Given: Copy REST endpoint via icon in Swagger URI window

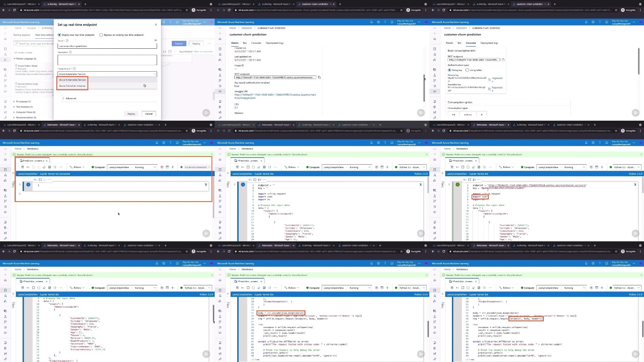Looking at the screenshot, I should pos(319,77).
